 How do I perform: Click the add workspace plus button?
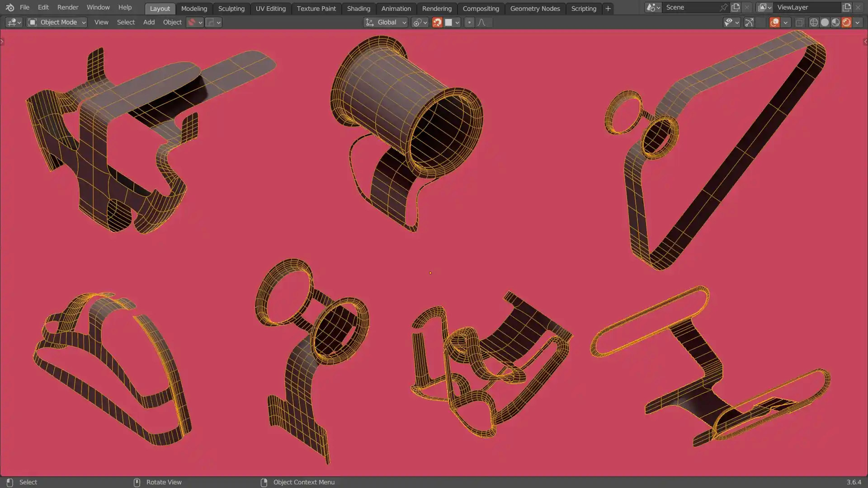(x=608, y=9)
